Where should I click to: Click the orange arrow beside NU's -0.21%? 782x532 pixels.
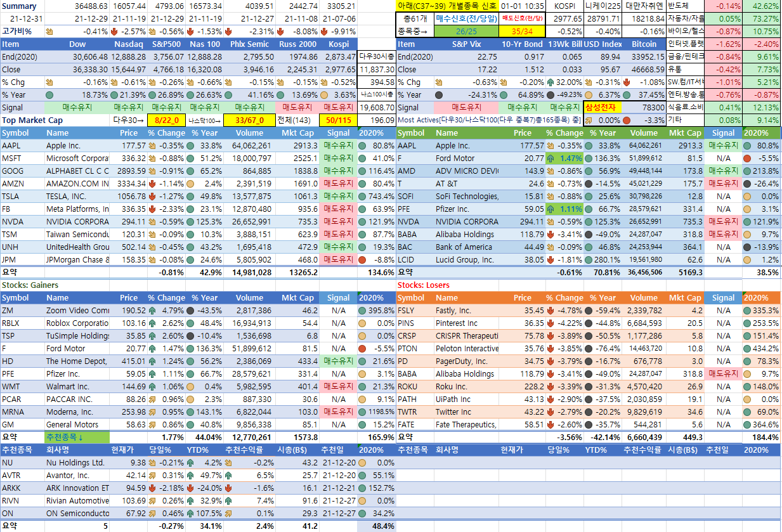(152, 462)
